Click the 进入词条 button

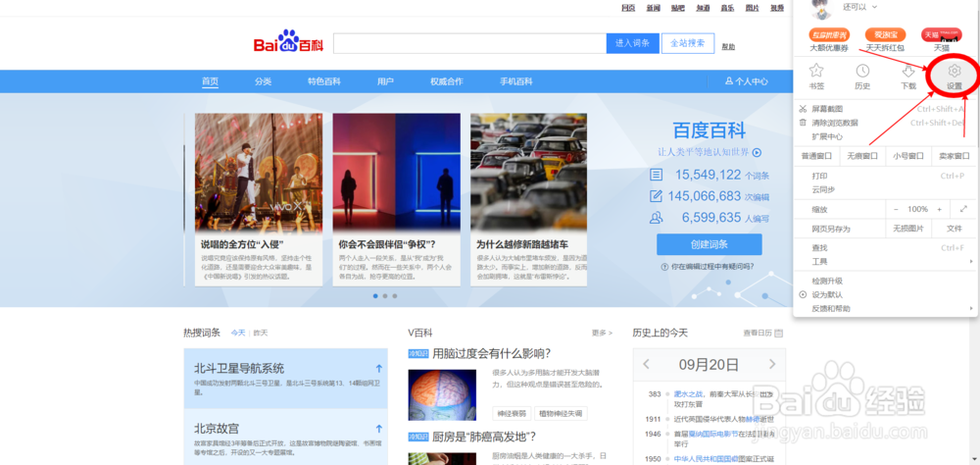(x=632, y=43)
